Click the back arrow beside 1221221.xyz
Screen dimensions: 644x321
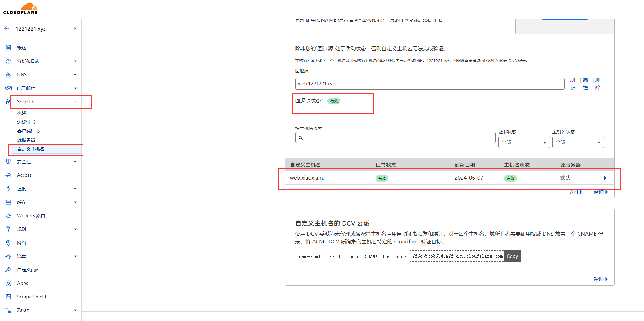coord(7,29)
